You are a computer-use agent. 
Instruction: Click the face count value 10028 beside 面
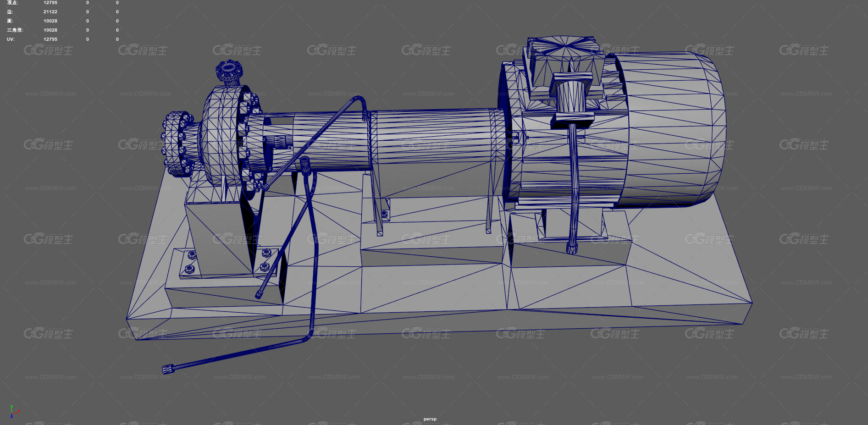click(50, 21)
